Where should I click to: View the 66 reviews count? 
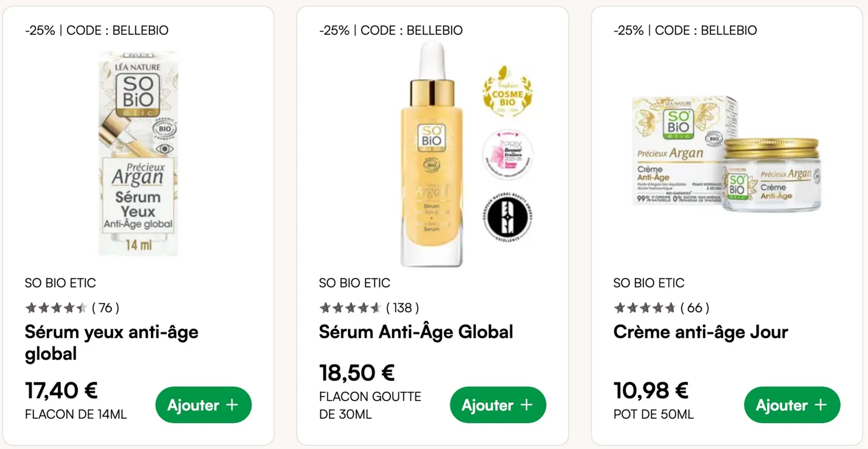694,308
